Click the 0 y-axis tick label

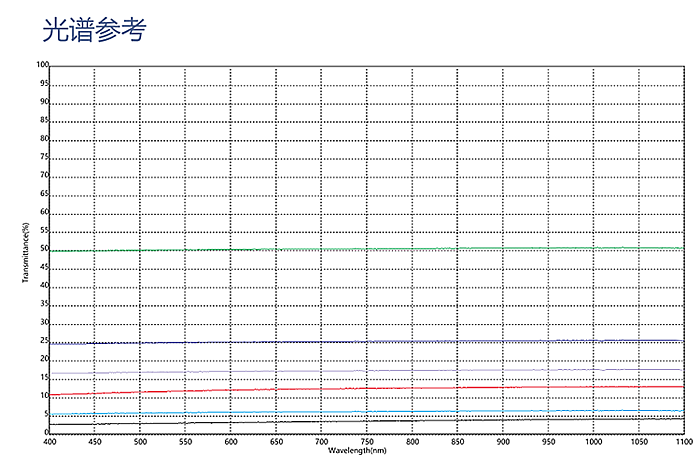[x=46, y=432]
